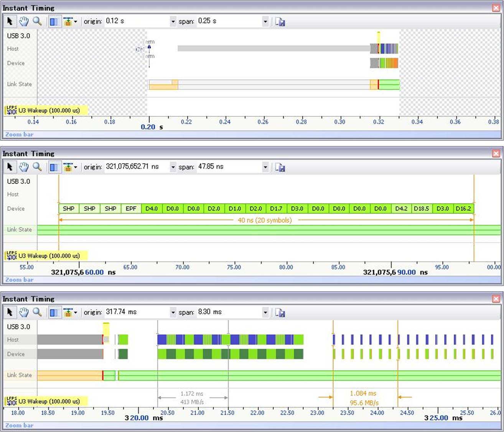Click Device row label in the 47.85 ns span panel
This screenshot has height=432, width=504.
(16, 209)
